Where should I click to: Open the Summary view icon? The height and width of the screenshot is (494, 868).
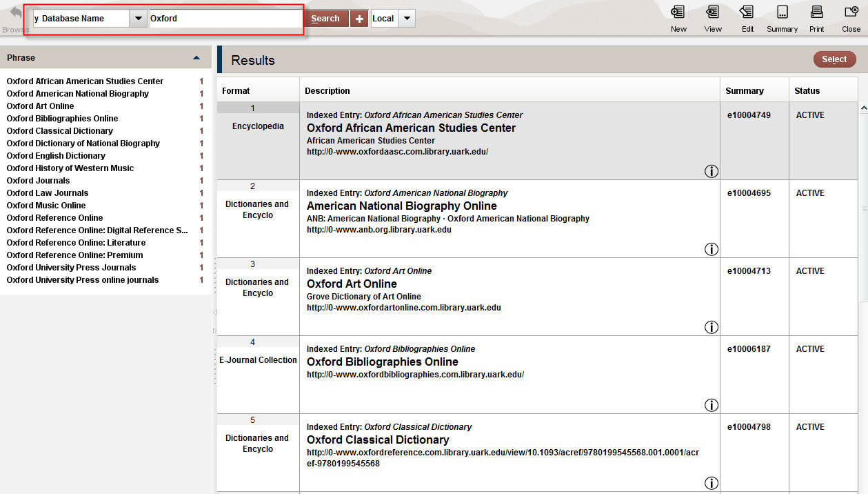coord(782,12)
